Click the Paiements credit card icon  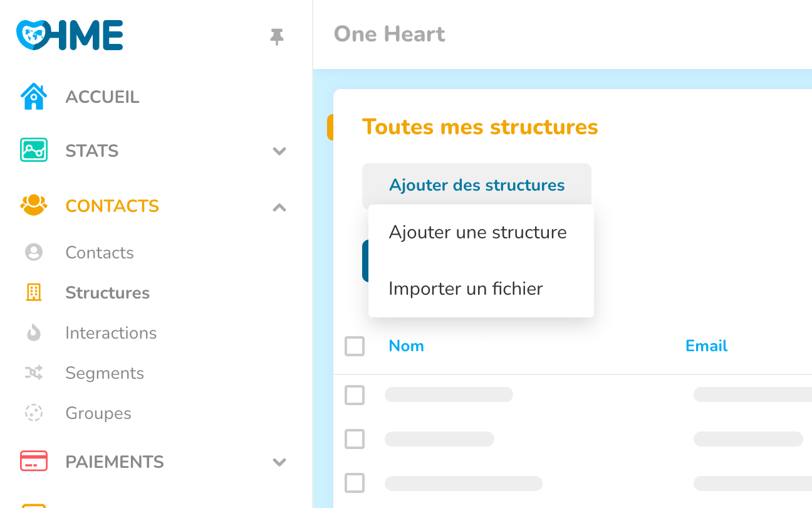(34, 461)
